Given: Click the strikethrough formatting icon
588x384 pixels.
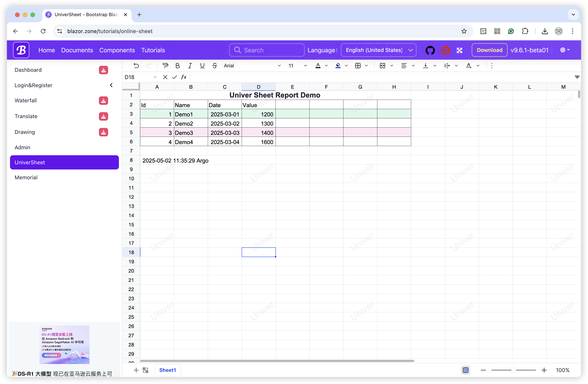Looking at the screenshot, I should [215, 65].
